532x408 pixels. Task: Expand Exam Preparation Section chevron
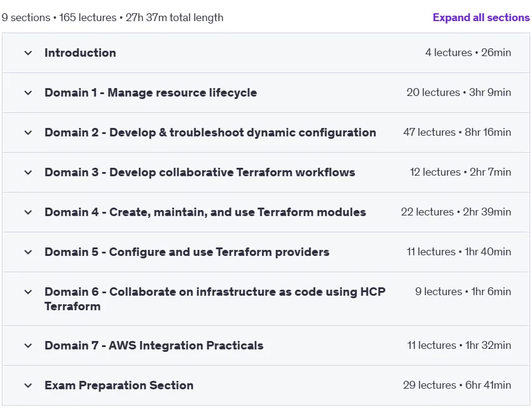click(x=28, y=386)
